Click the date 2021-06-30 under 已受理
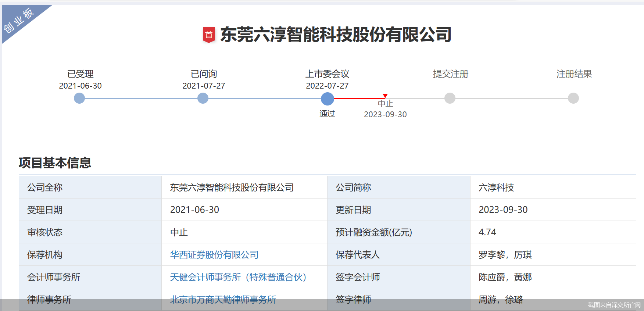Image resolution: width=644 pixels, height=311 pixels. coord(80,86)
